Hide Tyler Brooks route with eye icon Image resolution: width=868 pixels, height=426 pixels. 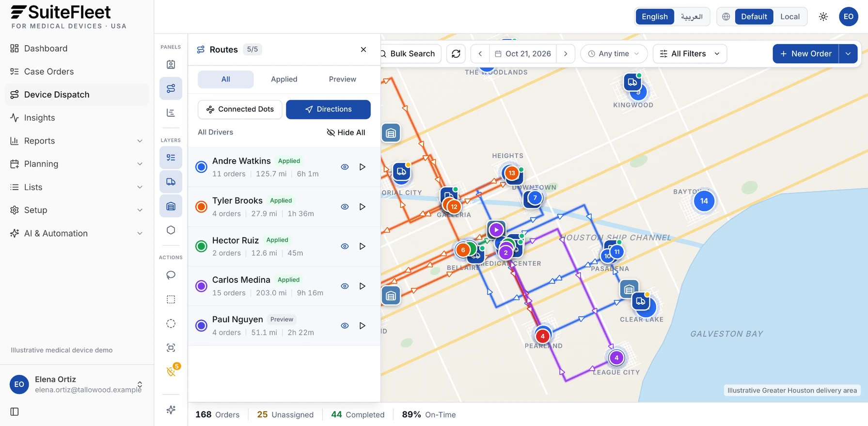coord(345,207)
